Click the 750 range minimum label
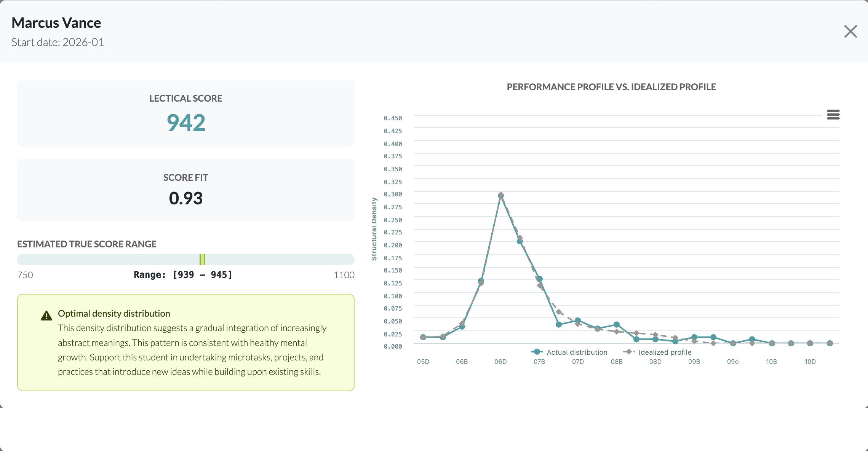The height and width of the screenshot is (451, 868). pos(25,275)
